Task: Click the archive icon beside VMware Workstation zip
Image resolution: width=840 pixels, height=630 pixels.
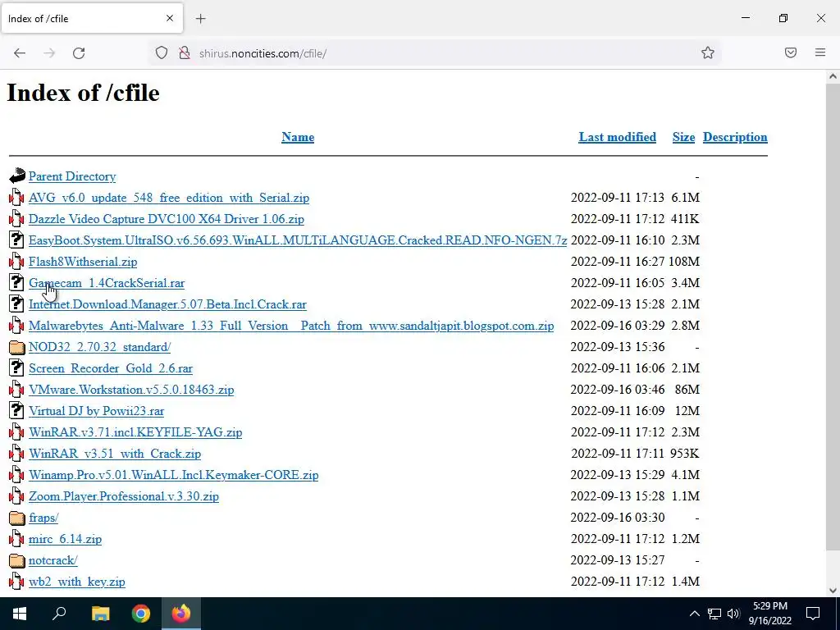Action: pos(16,390)
